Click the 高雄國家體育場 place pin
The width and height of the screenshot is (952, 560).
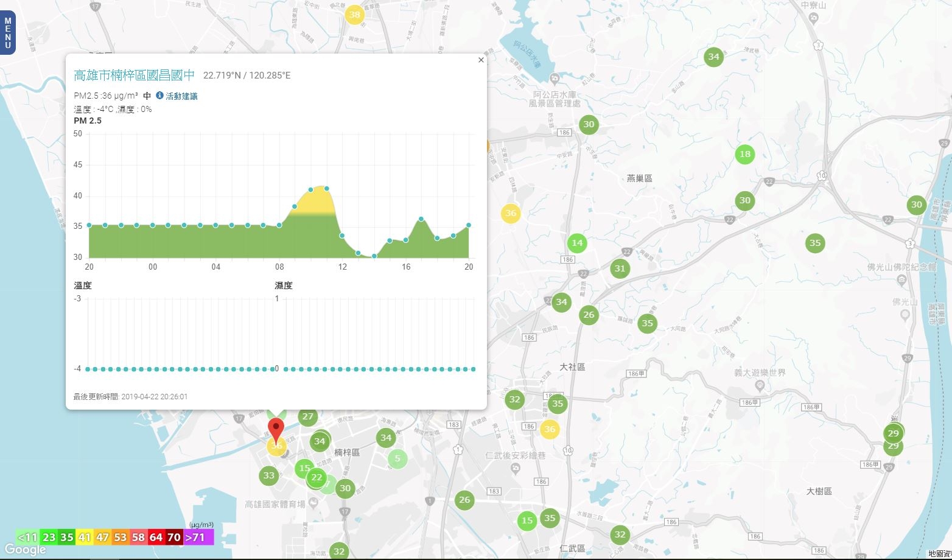(313, 503)
